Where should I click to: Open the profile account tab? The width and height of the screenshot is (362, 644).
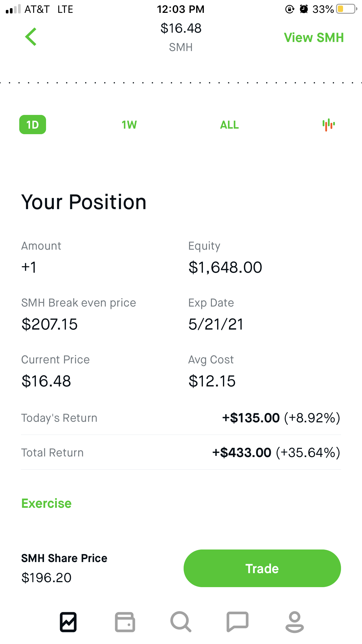coord(294,622)
